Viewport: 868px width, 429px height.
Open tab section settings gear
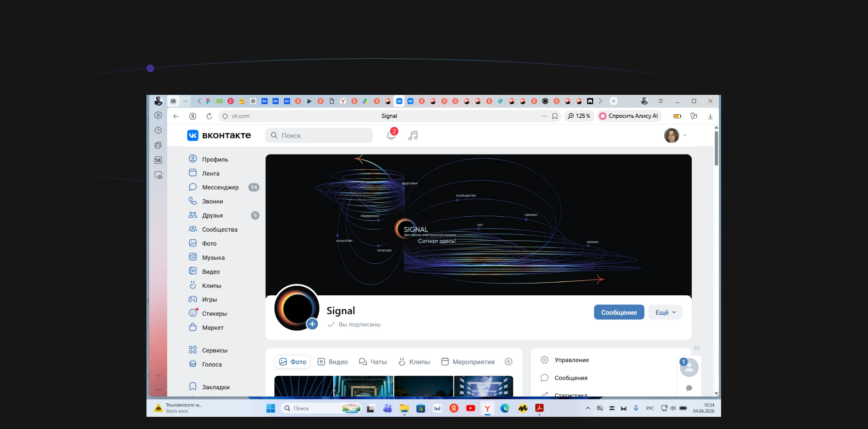[x=509, y=362]
